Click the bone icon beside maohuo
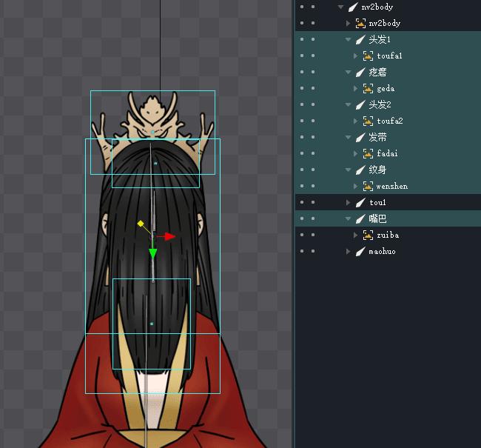Viewport: 481px width, 448px height. [x=360, y=252]
